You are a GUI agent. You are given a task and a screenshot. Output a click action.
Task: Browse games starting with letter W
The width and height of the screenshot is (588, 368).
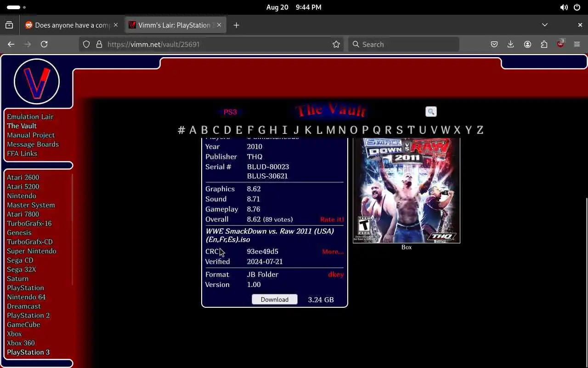(445, 130)
